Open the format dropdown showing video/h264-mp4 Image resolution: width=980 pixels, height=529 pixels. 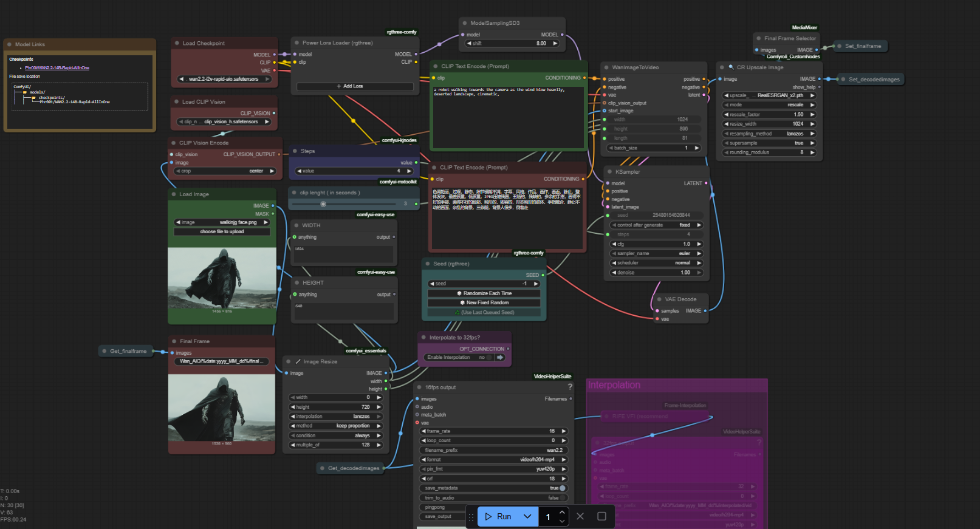[493, 460]
